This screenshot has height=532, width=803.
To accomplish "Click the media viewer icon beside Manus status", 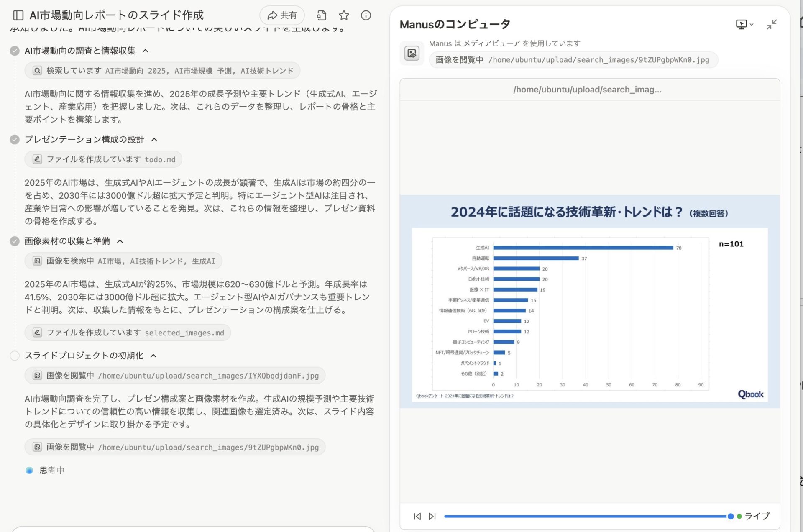I will click(411, 53).
